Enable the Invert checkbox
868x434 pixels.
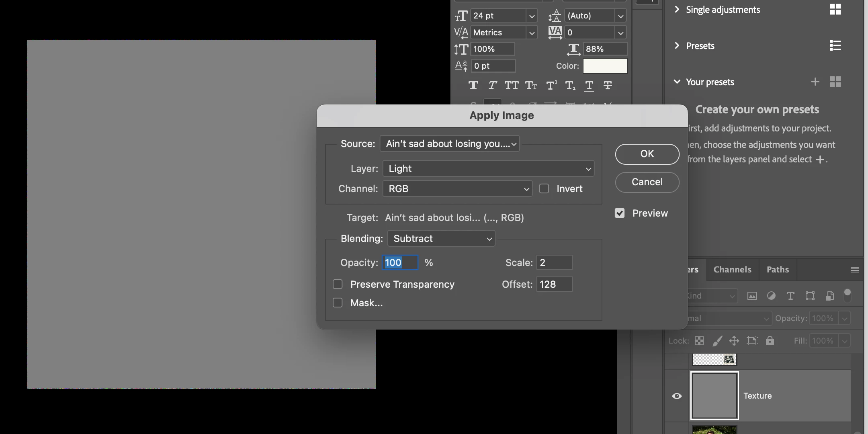[544, 188]
